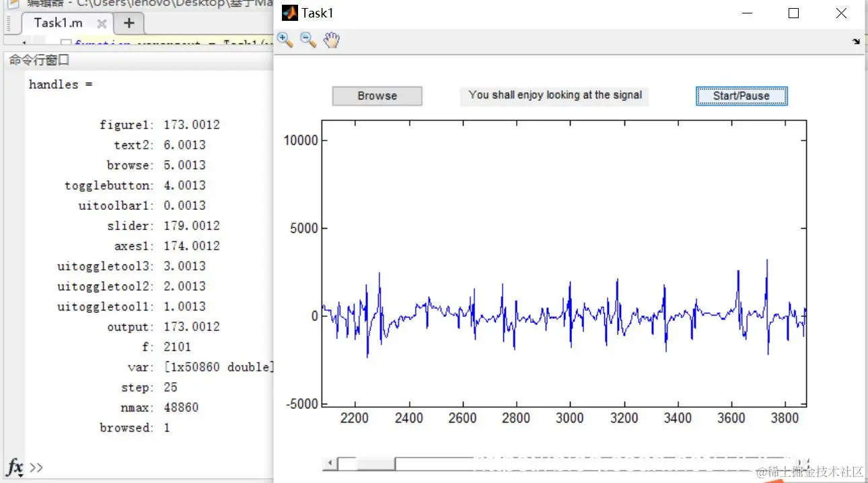868x483 pixels.
Task: Close the Task1 figure window
Action: click(841, 13)
